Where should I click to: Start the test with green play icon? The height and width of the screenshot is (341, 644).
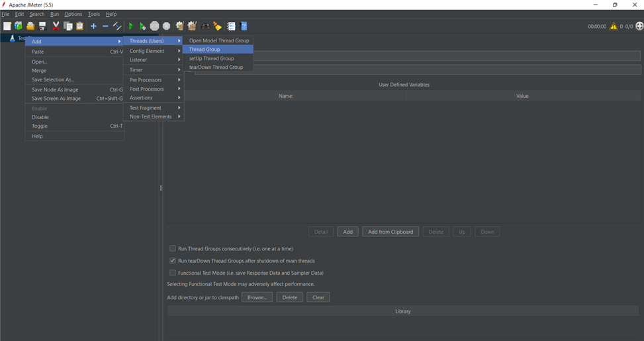tap(131, 26)
